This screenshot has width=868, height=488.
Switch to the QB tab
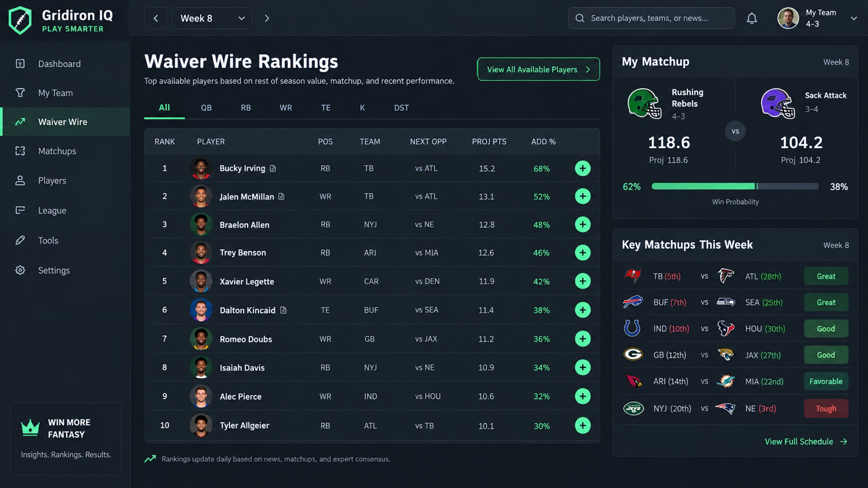(206, 108)
